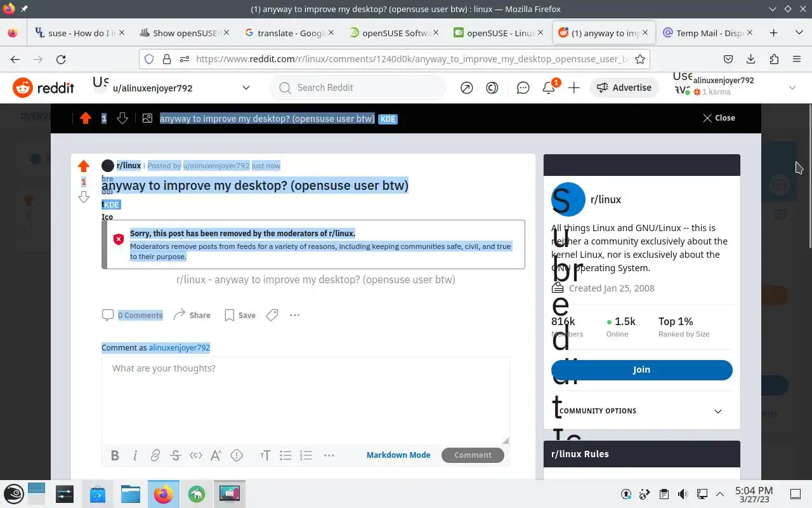Focus the Search Reddit field
The width and height of the screenshot is (812, 508).
tap(358, 88)
